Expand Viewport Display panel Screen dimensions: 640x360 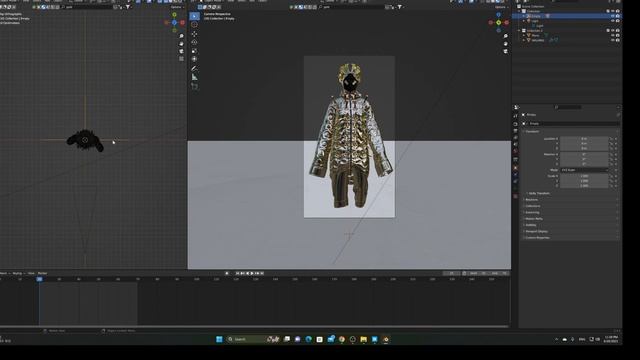(536, 231)
